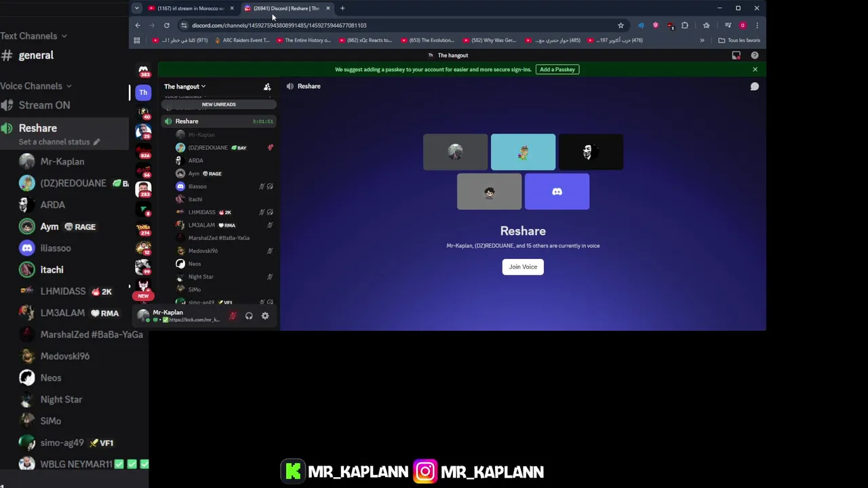Open the server icon with 274 badge

(x=143, y=229)
